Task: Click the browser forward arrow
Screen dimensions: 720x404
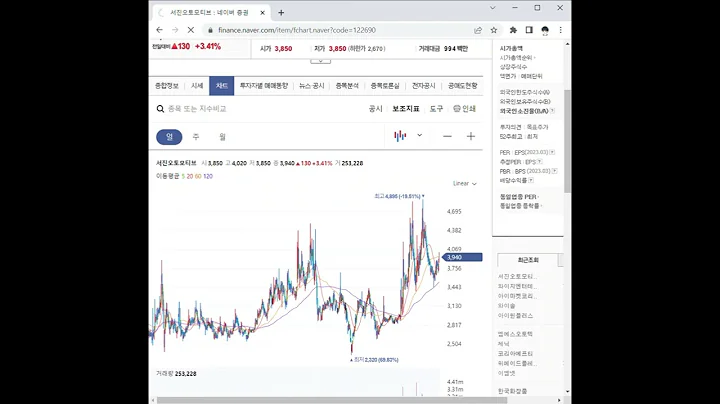Action: [x=175, y=30]
